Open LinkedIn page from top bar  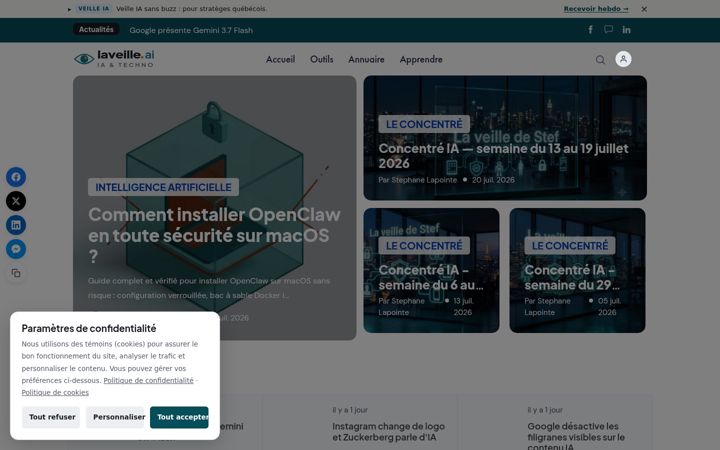click(x=626, y=30)
